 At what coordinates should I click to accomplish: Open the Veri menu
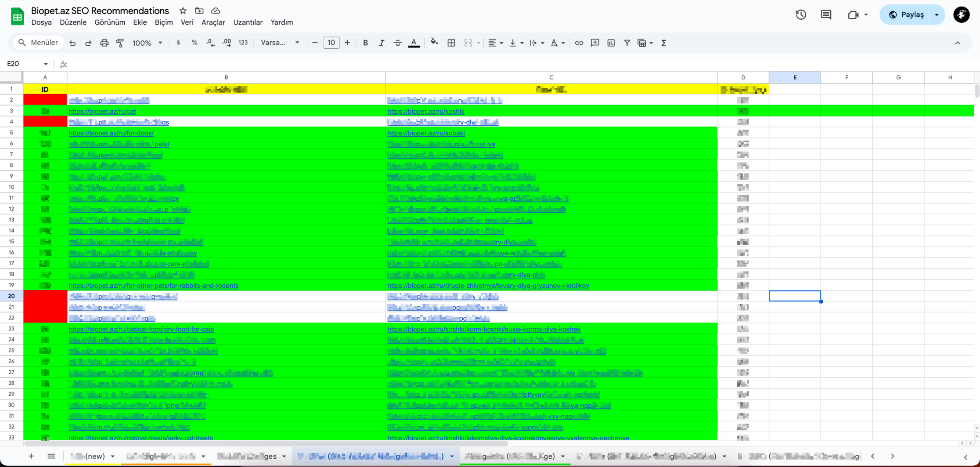coord(187,22)
